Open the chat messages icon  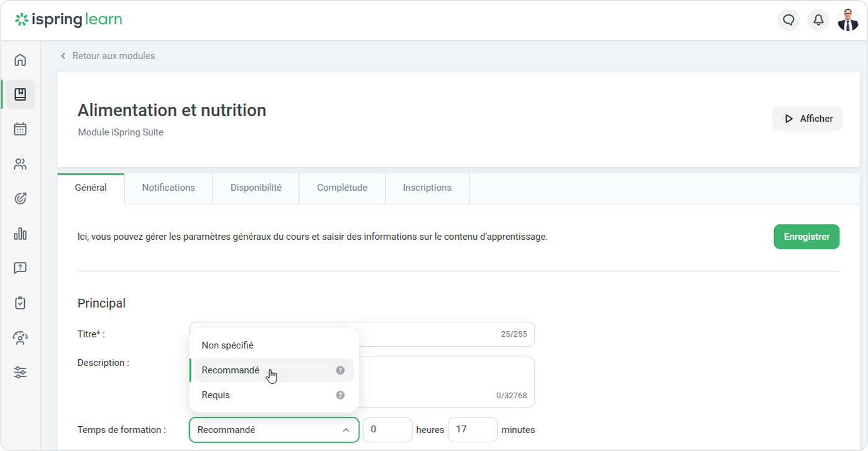coord(788,20)
